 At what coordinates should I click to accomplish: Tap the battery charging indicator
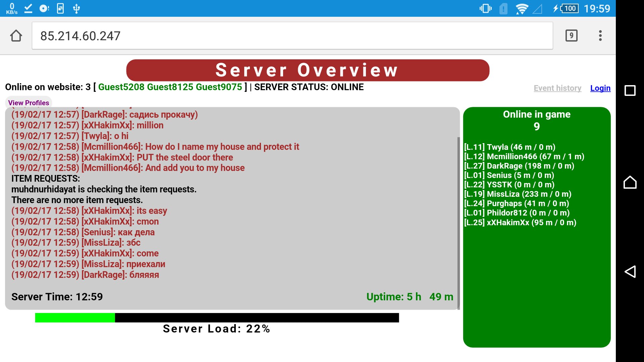click(x=566, y=8)
